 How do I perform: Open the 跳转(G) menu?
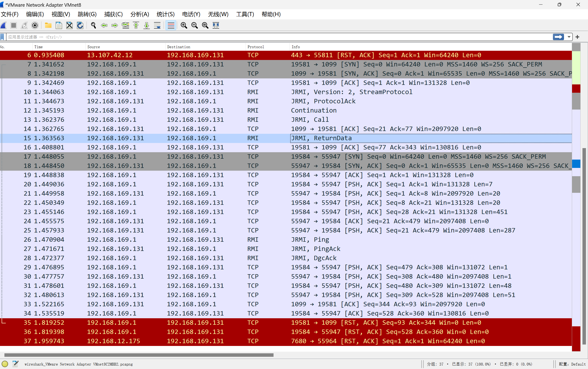[87, 14]
